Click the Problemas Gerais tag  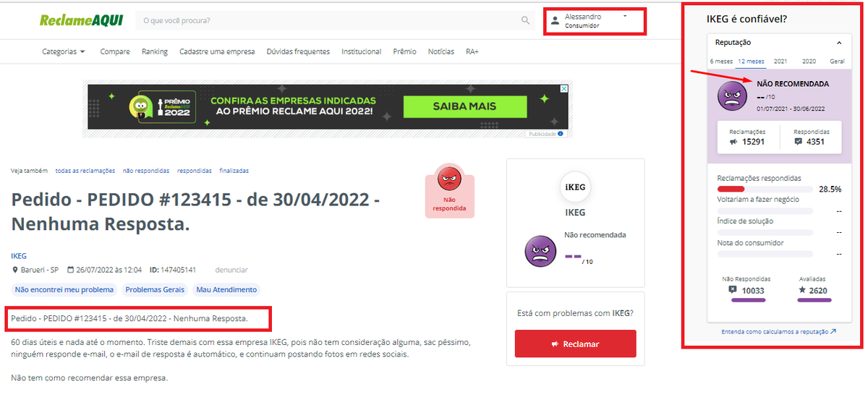(155, 290)
